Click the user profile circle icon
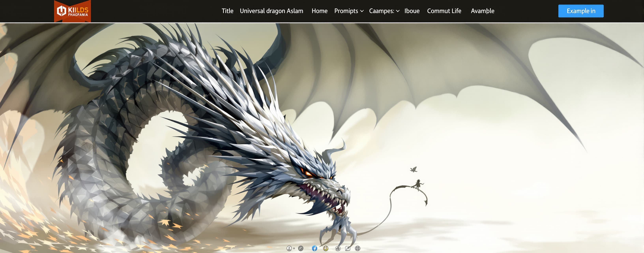The image size is (644, 253). pos(289,248)
